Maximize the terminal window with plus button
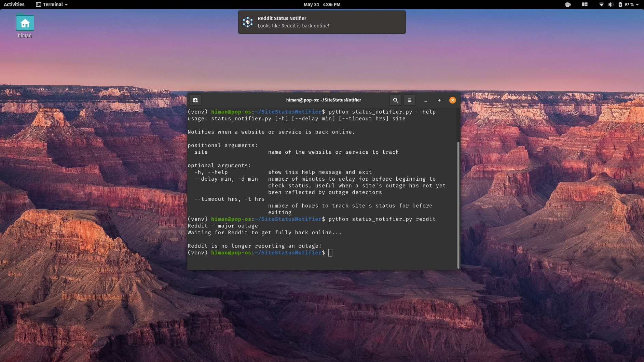This screenshot has width=644, height=362. tap(439, 100)
